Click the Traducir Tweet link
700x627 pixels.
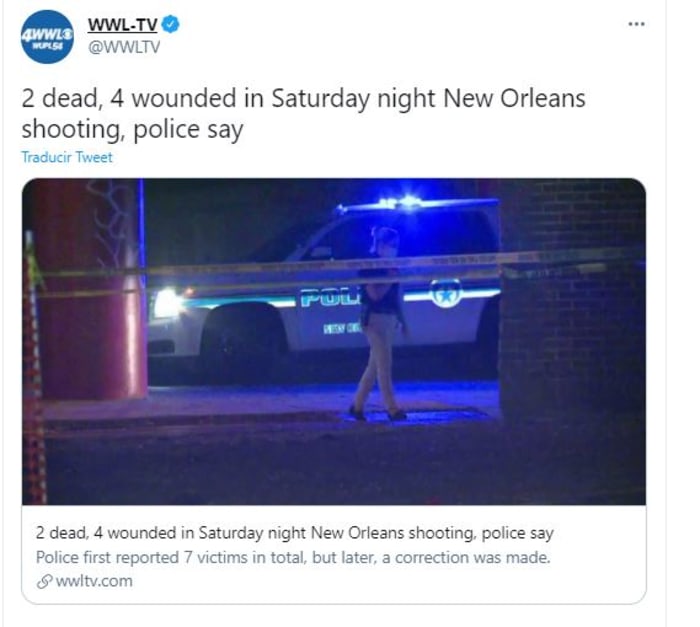tap(67, 157)
